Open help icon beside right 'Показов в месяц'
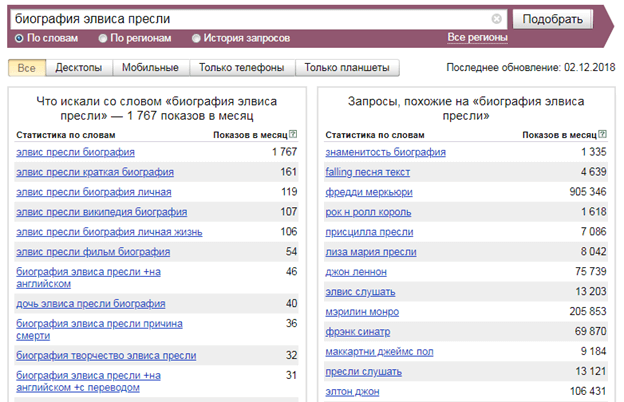Screen dimensions: 624x402 tap(603, 134)
